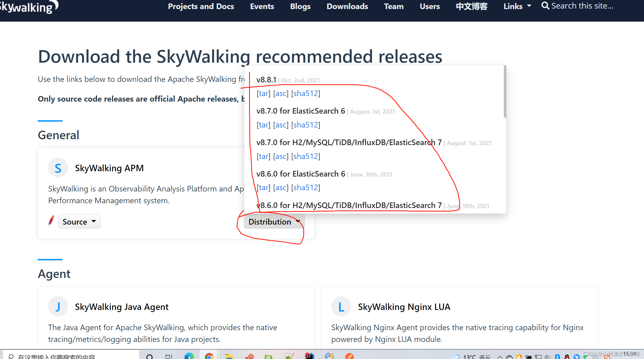Screen dimensions: 644x359
Task: Click the 'SkyWalking APM' card title
Action: point(109,168)
